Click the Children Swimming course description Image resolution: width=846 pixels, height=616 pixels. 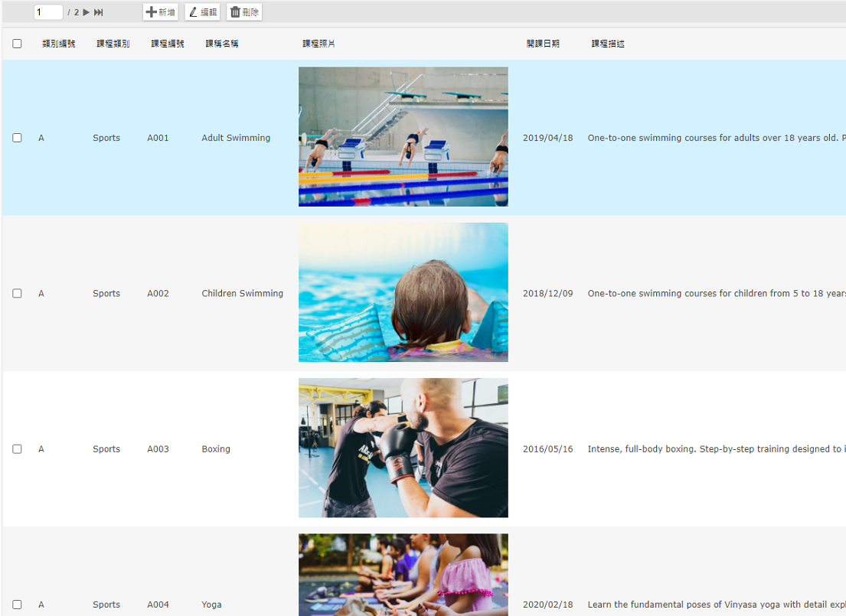tap(717, 293)
